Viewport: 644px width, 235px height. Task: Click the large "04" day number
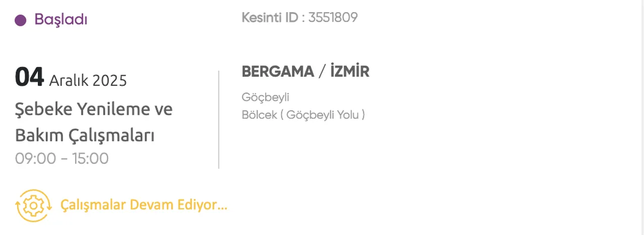pyautogui.click(x=30, y=77)
